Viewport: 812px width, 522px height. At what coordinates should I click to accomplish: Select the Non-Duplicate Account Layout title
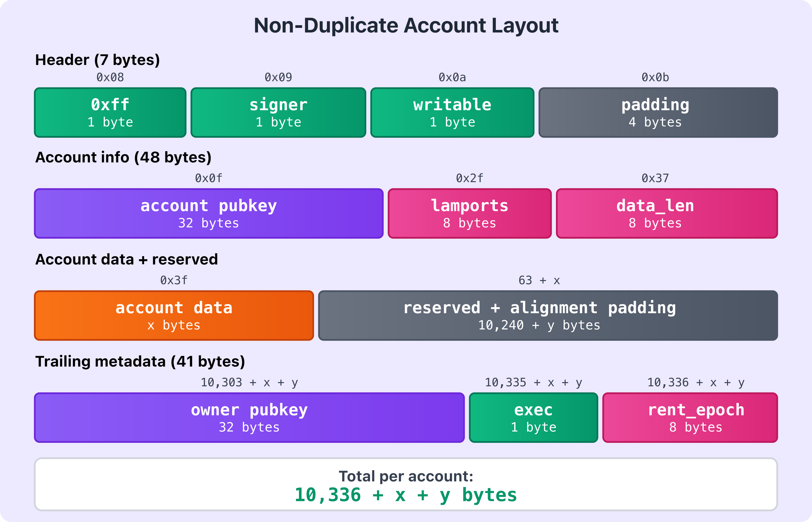pos(406,26)
